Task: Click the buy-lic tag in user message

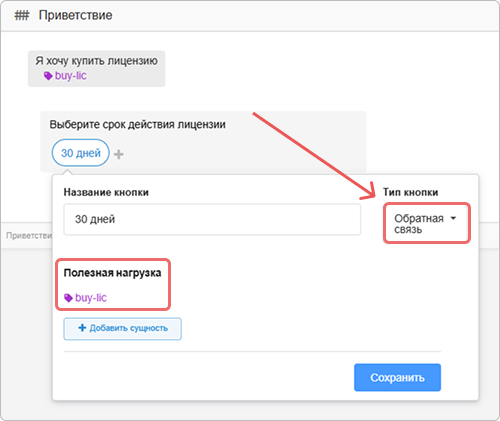Action: coord(65,76)
